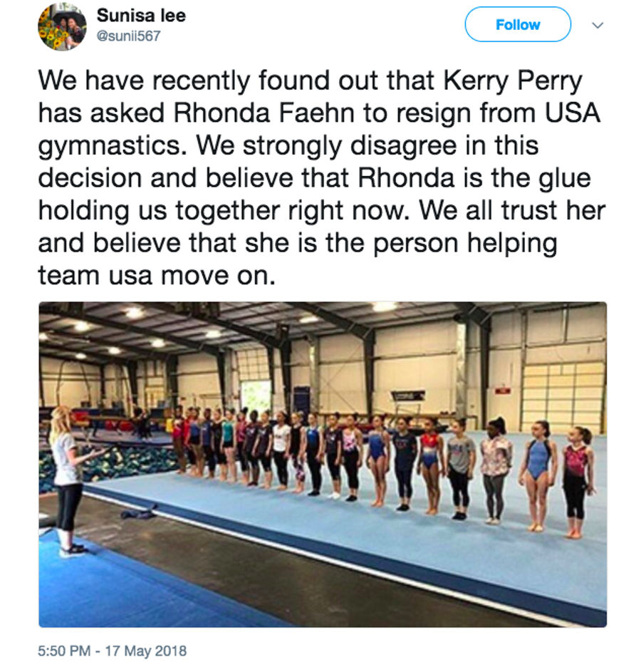Viewport: 641px width, 672px height.
Task: Click the gymnast in the light blue leotard
Action: tap(538, 475)
